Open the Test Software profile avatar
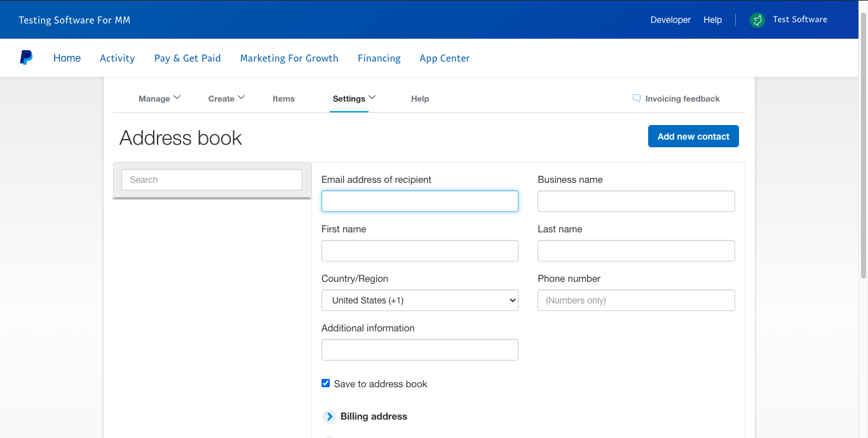This screenshot has height=438, width=868. click(757, 20)
